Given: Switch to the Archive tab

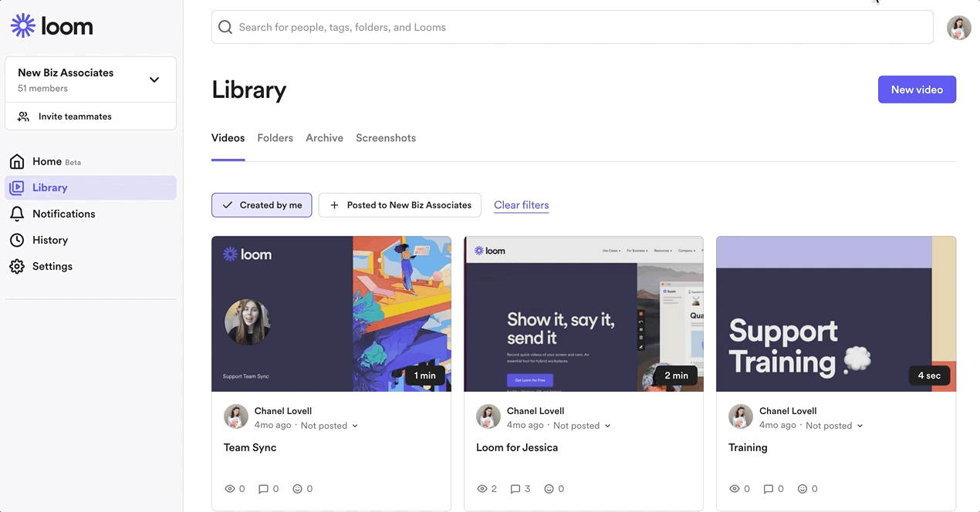Looking at the screenshot, I should tap(324, 138).
